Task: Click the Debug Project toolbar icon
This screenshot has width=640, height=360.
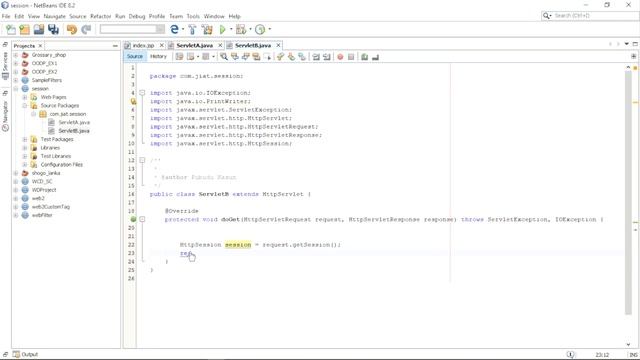Action: tap(241, 29)
